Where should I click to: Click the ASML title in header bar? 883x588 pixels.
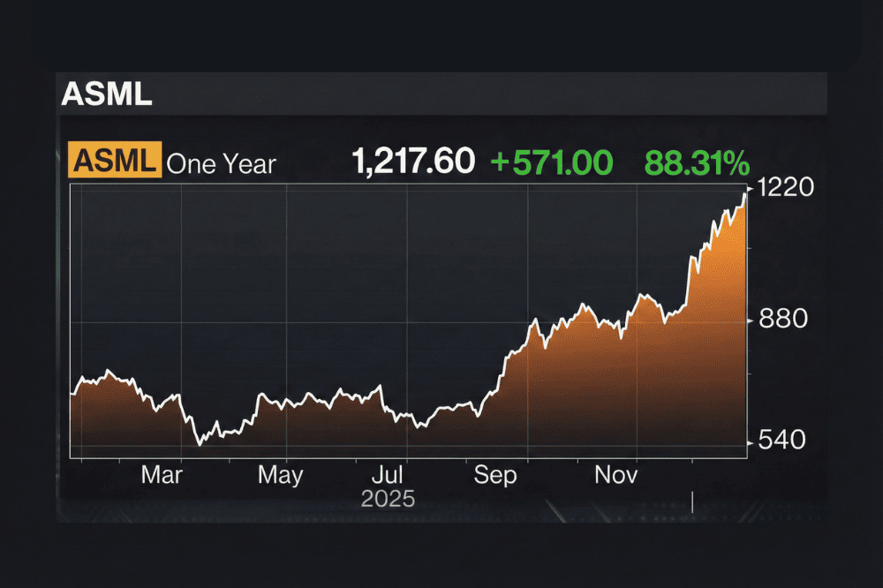[x=107, y=94]
